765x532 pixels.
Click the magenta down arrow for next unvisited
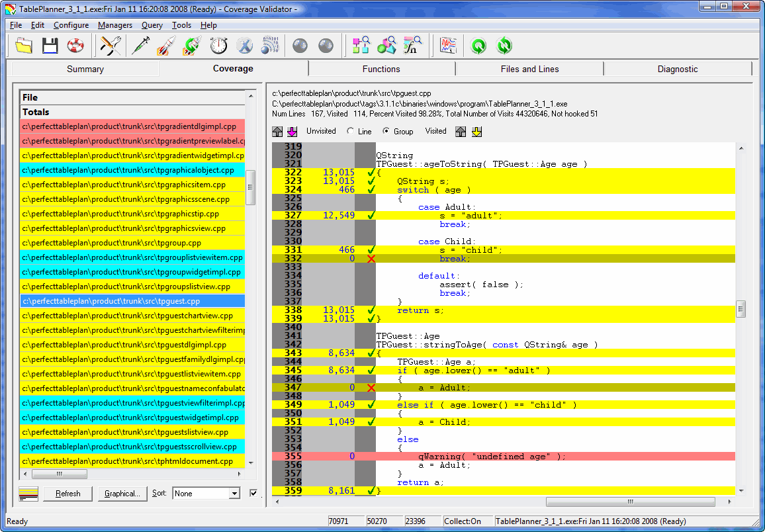292,132
